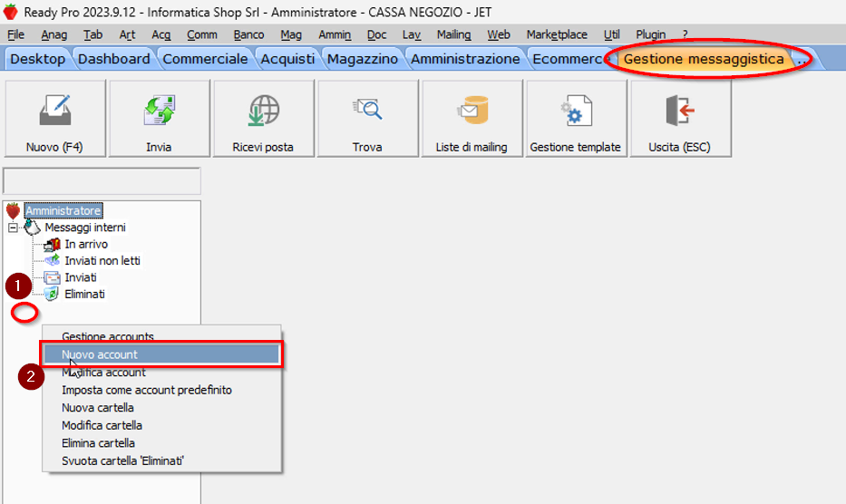Click the Messaggi interni folder icon
The height and width of the screenshot is (504, 846).
pos(33,228)
